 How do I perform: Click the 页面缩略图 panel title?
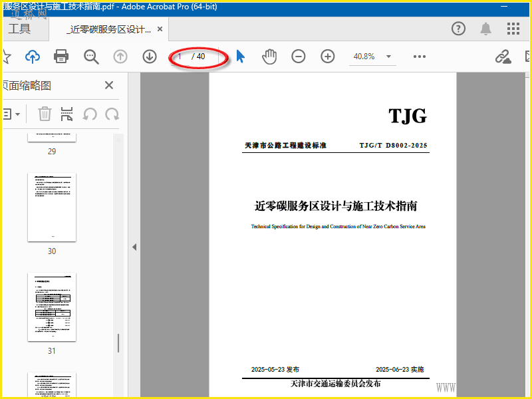27,86
